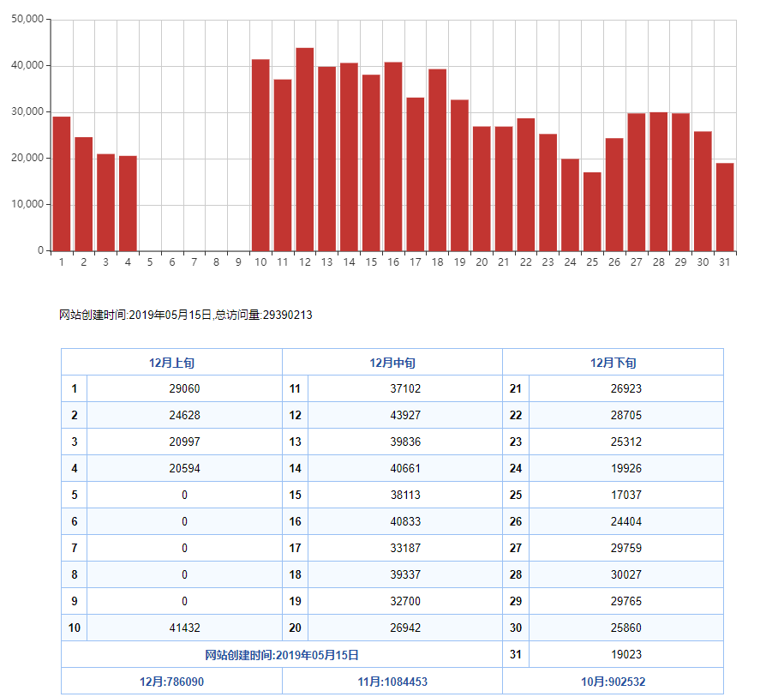Click day number 5 in table
The width and height of the screenshot is (784, 697).
tap(75, 495)
